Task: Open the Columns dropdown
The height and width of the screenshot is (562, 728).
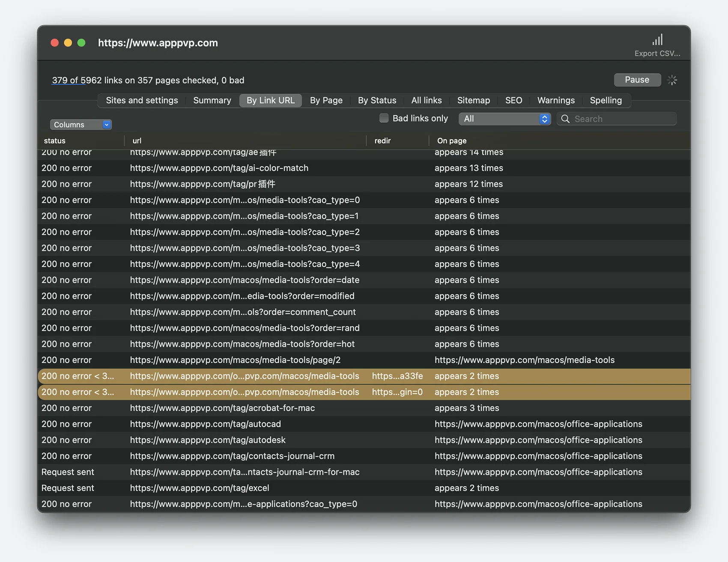Action: (x=81, y=125)
